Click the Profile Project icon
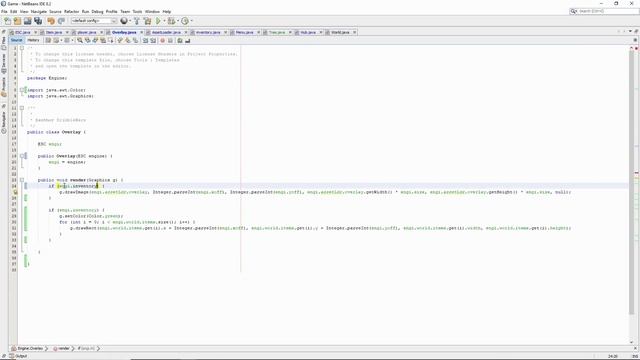640x360 pixels. [185, 21]
